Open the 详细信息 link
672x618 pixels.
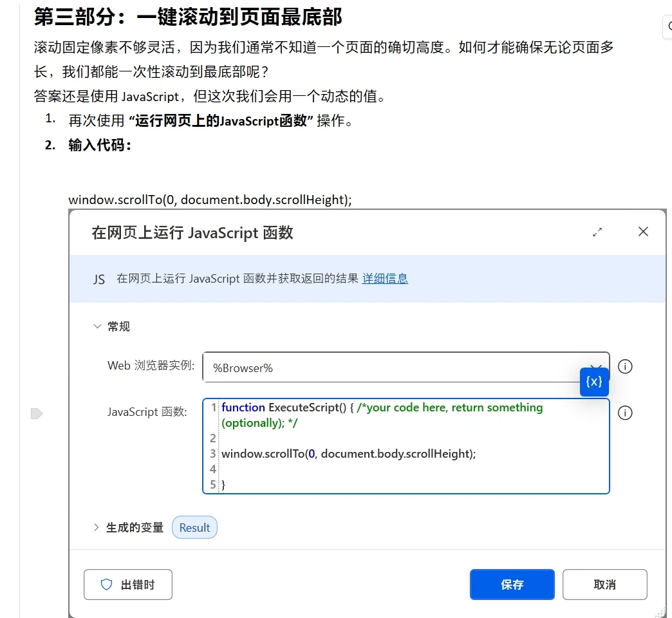[384, 278]
